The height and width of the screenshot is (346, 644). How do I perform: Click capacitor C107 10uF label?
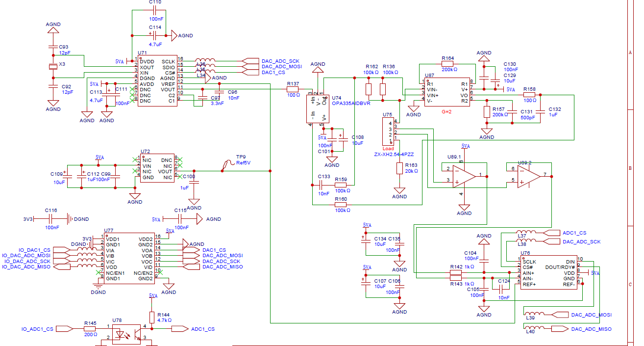pos(380,284)
